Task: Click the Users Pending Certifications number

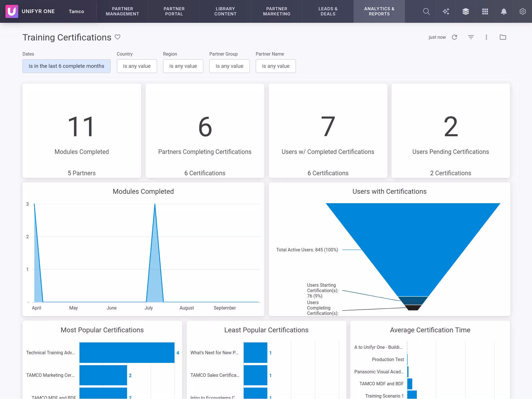Action: (x=450, y=127)
